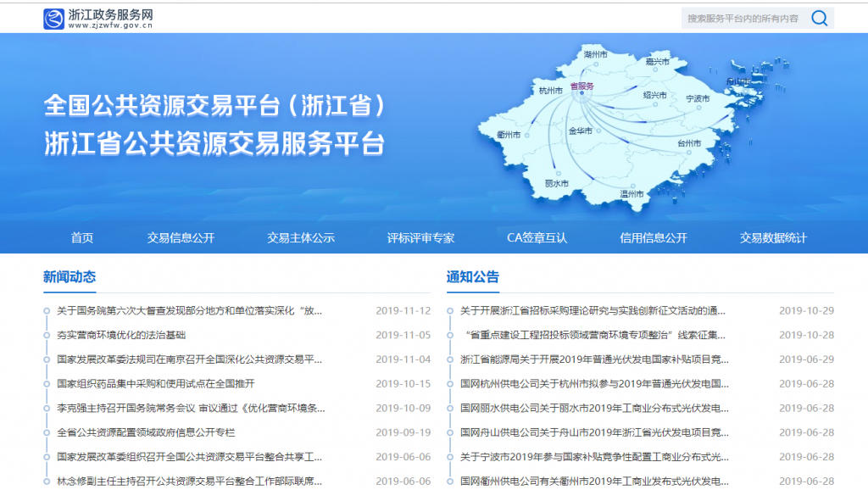
Task: Click the 杭州市 marker on the map
Action: (551, 90)
